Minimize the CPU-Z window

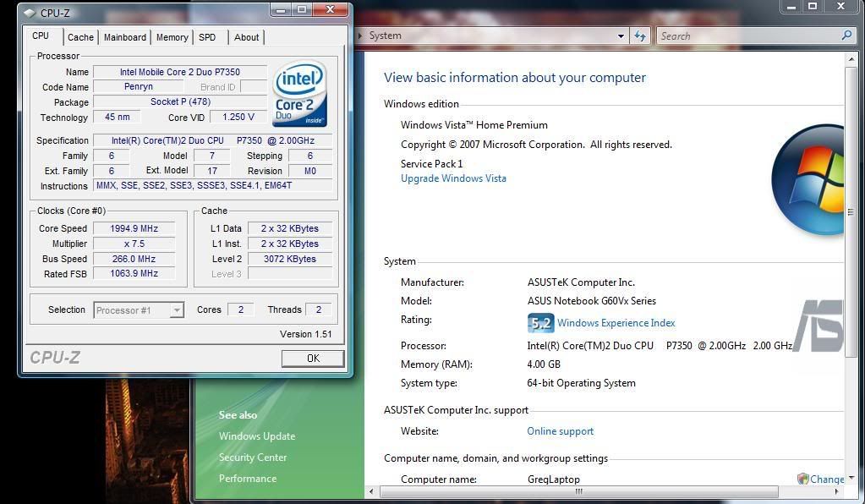281,9
